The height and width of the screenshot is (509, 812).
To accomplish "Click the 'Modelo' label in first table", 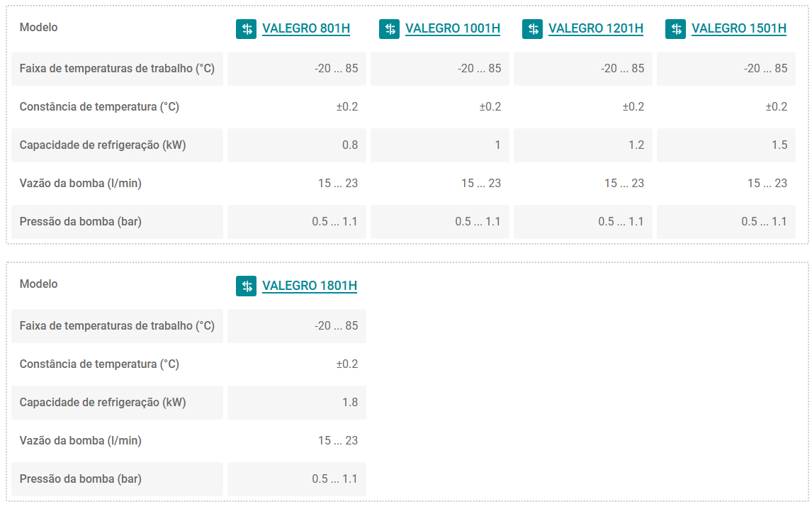I will coord(39,28).
